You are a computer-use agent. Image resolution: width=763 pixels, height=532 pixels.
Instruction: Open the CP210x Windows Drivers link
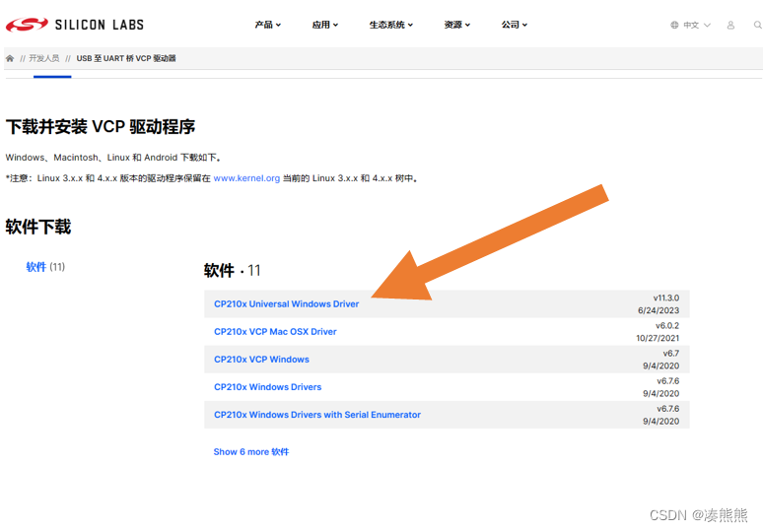click(267, 387)
